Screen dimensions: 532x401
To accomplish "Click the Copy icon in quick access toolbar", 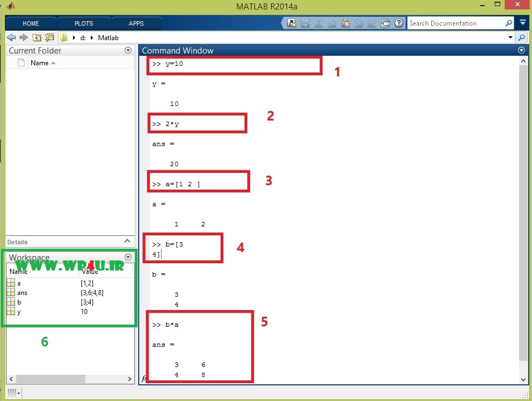I will pyautogui.click(x=332, y=23).
